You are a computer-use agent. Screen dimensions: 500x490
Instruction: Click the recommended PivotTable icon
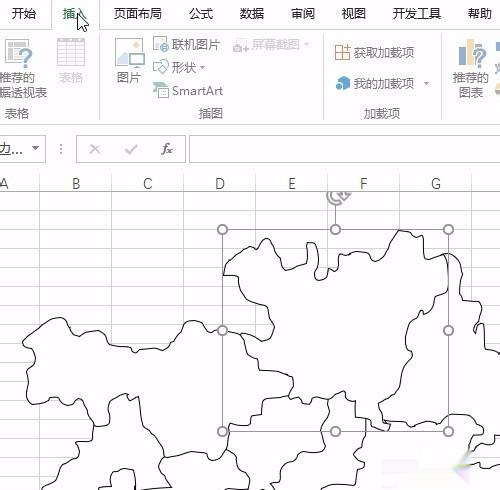pyautogui.click(x=19, y=53)
